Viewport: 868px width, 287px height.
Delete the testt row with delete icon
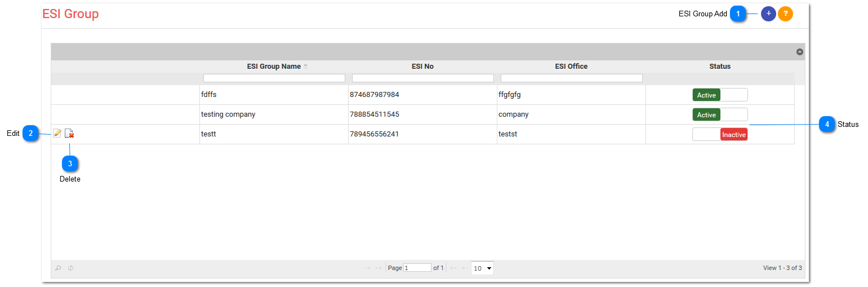pyautogui.click(x=69, y=134)
